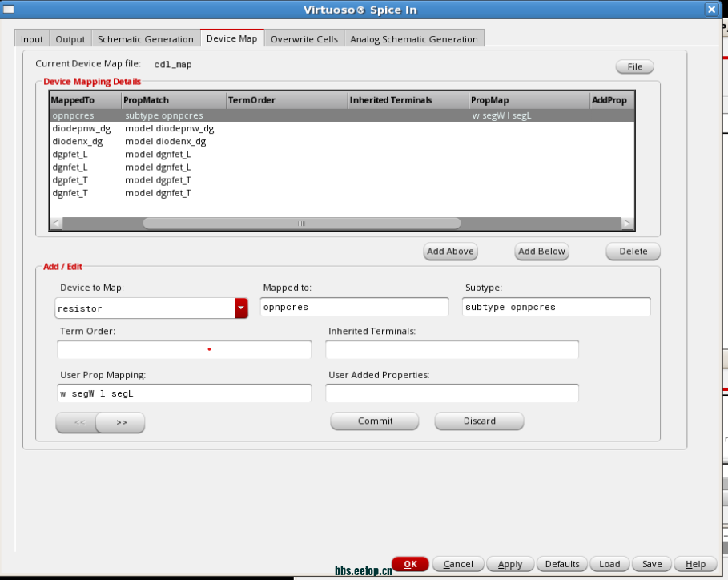Switch to the Input tab
This screenshot has width=728, height=580.
point(31,39)
